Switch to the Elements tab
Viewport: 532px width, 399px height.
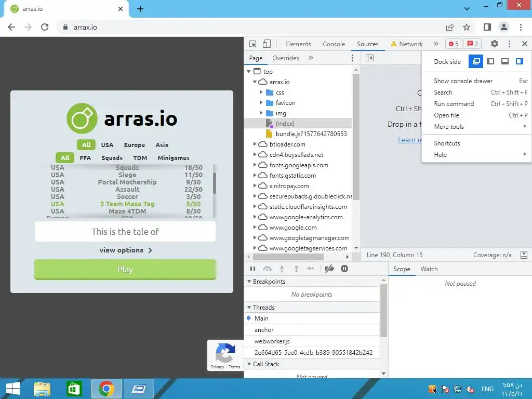298,44
